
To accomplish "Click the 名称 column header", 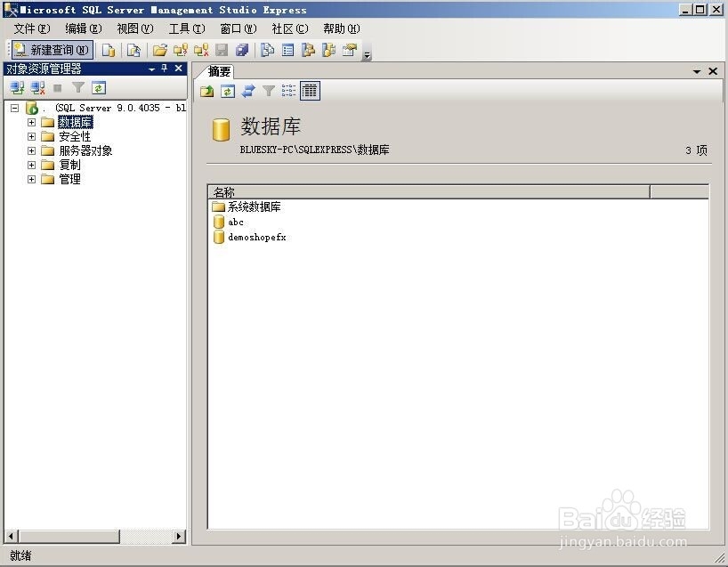I will 429,191.
